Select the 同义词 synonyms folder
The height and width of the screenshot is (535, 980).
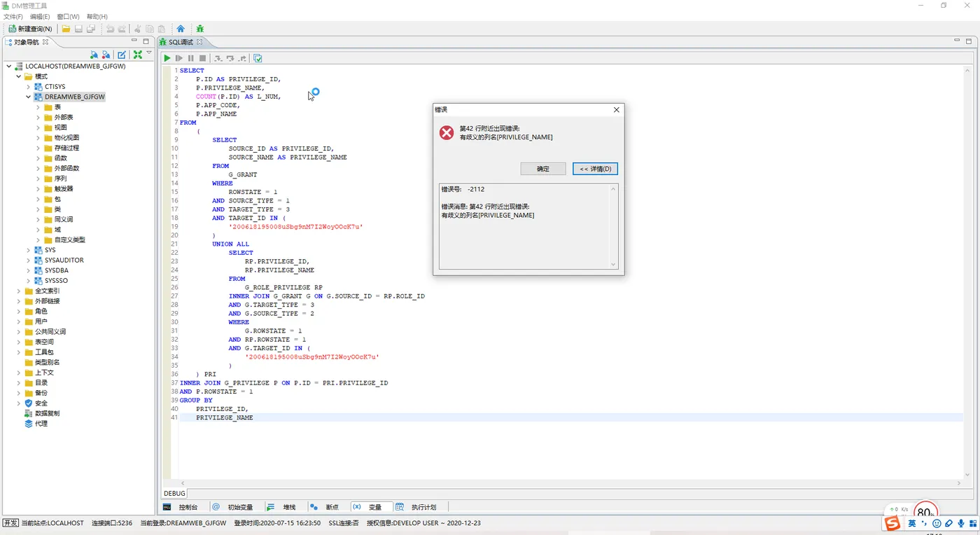pos(64,219)
